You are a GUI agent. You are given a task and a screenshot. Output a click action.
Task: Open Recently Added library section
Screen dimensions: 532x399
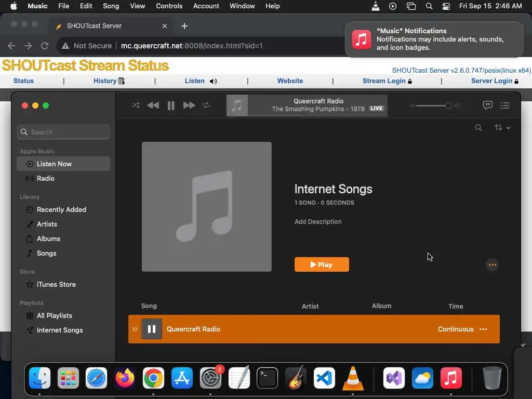[63, 210]
